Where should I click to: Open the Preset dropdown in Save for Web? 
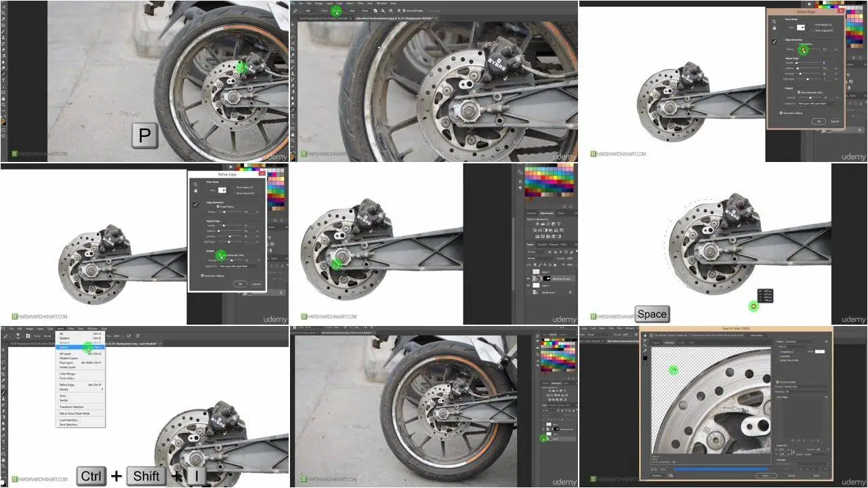coord(798,342)
